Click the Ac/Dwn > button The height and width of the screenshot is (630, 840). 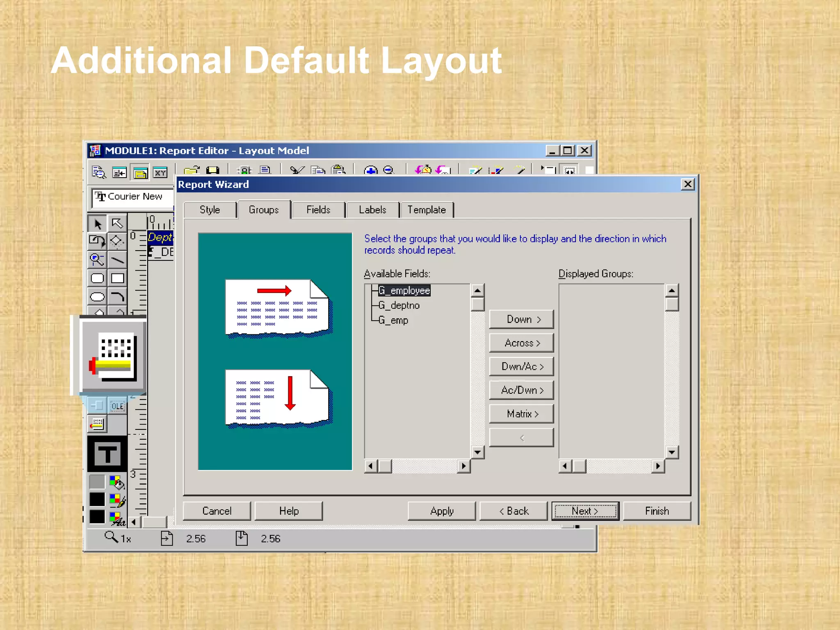[521, 390]
